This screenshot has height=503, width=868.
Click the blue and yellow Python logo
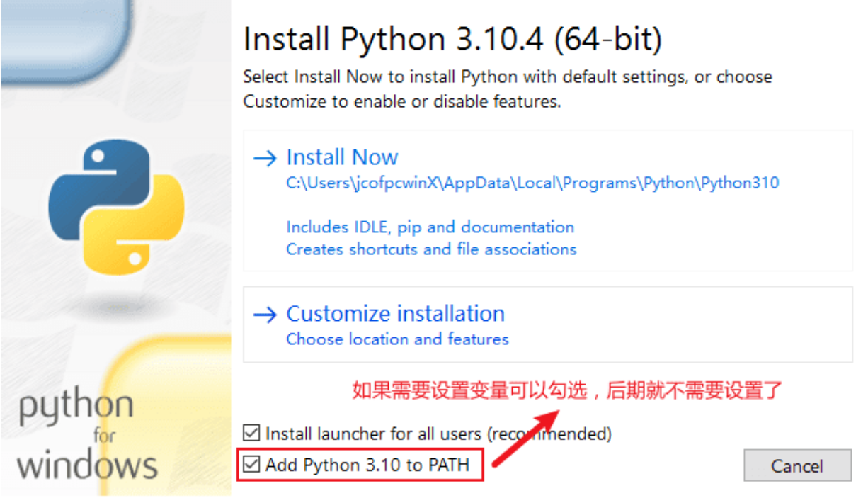point(116,205)
